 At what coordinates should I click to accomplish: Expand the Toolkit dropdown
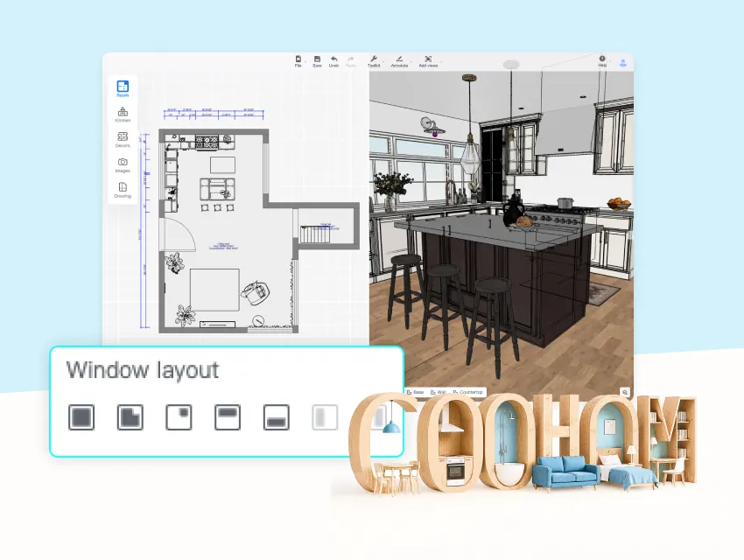[x=374, y=60]
